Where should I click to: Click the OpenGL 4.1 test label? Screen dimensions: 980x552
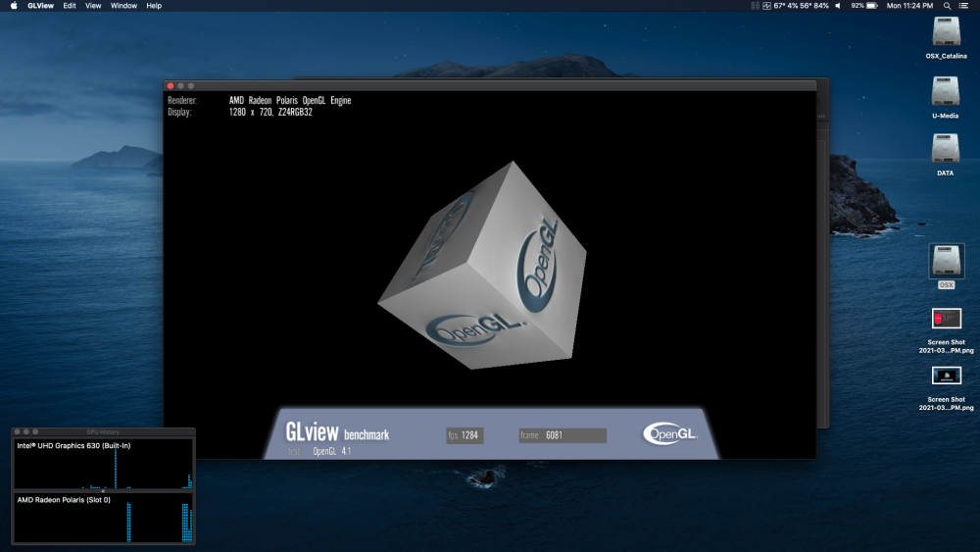click(332, 451)
